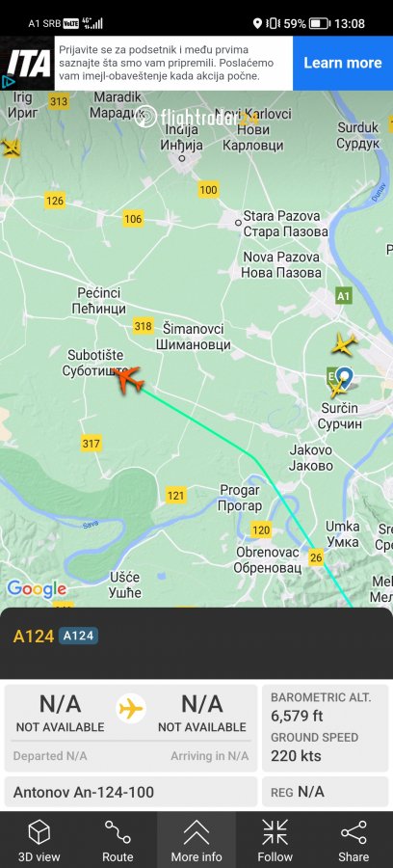Select the yellow plane near Irig

(x=11, y=148)
